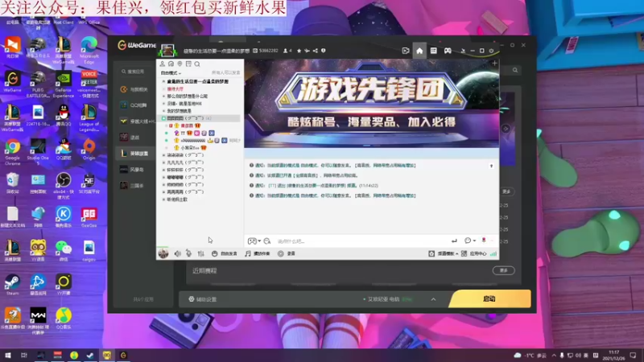
Task: Click the text font icon in chat input
Action: click(x=267, y=241)
